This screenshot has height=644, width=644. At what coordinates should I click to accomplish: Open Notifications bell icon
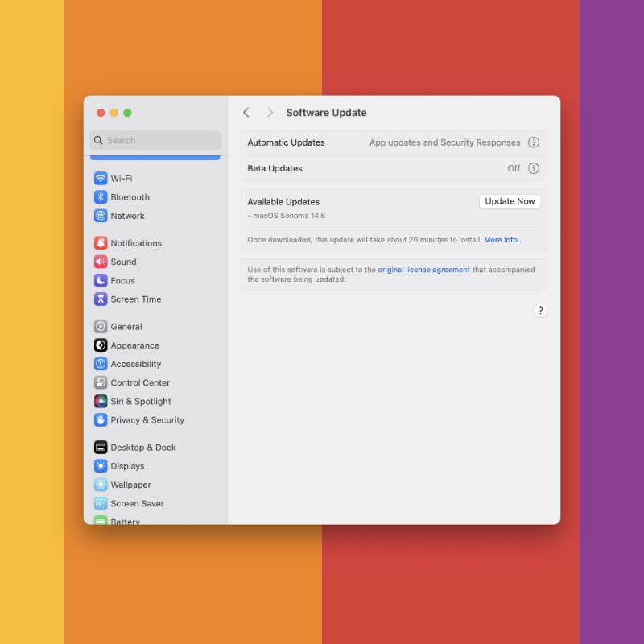(101, 243)
